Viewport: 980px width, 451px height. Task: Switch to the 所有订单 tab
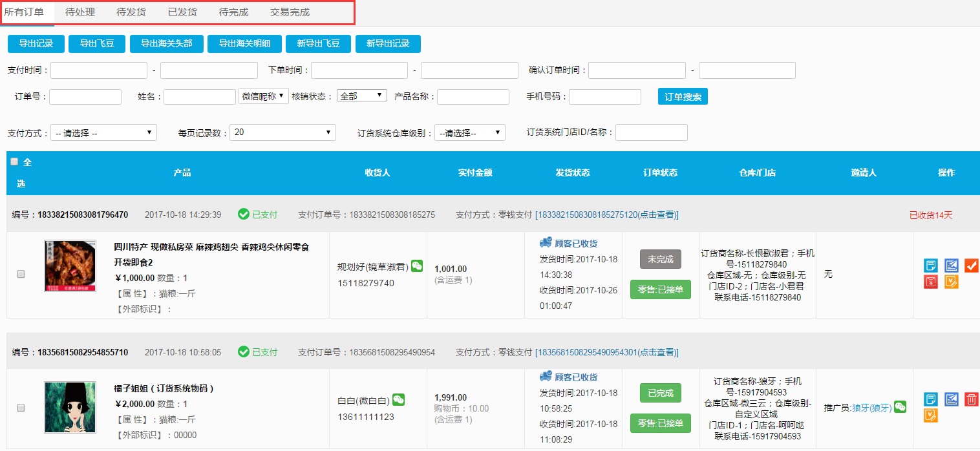pos(24,12)
